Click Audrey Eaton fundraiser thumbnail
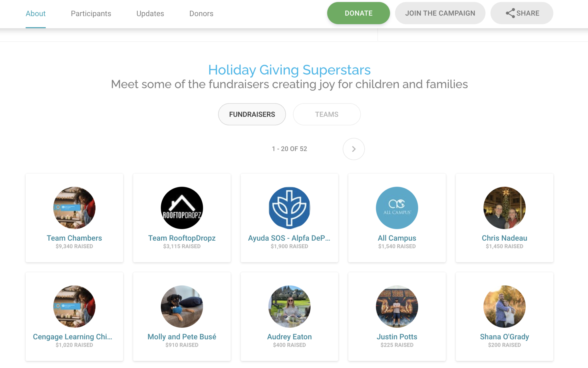 289,306
